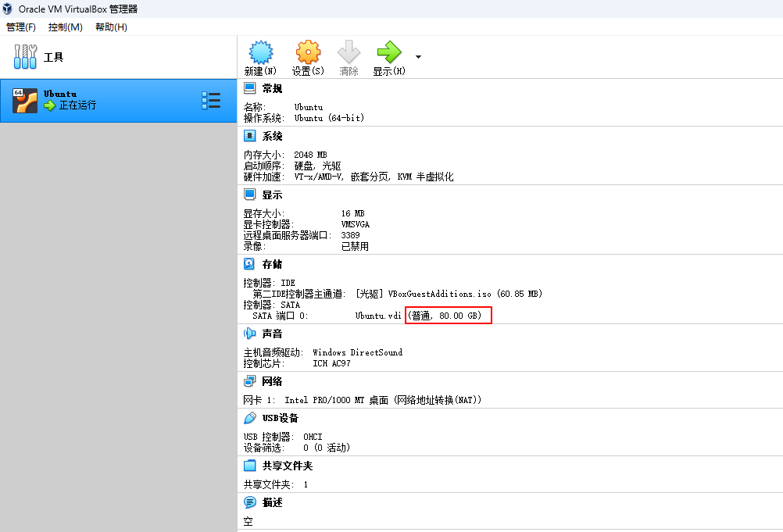Click the 共享文件夹 section folder icon
The height and width of the screenshot is (532, 783).
(250, 466)
